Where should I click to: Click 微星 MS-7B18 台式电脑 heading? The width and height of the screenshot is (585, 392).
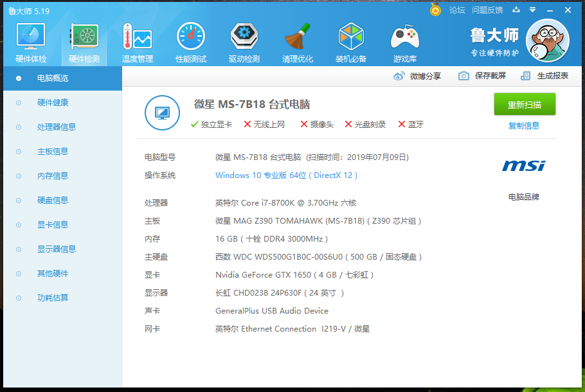click(252, 105)
